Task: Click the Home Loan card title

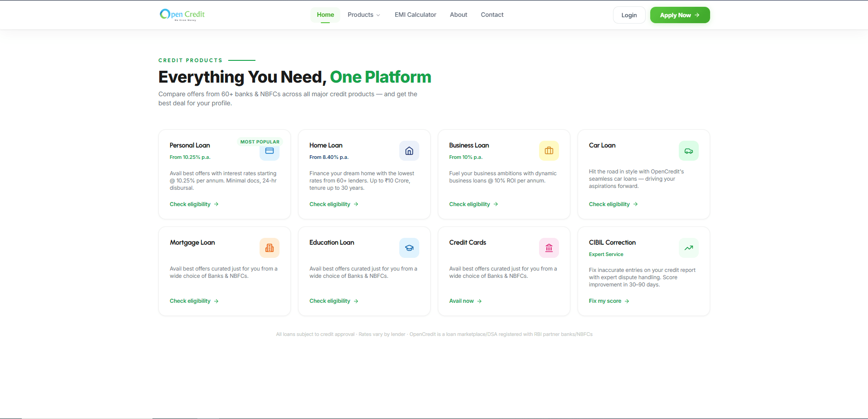Action: click(326, 145)
